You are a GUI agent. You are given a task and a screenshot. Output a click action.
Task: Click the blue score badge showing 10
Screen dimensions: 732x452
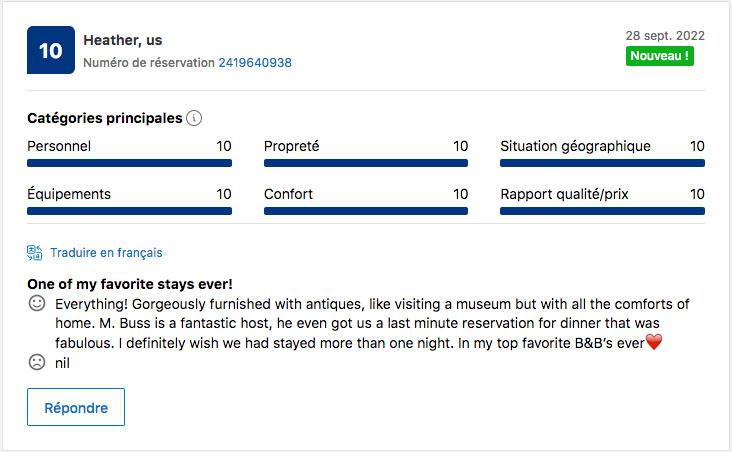click(x=50, y=51)
